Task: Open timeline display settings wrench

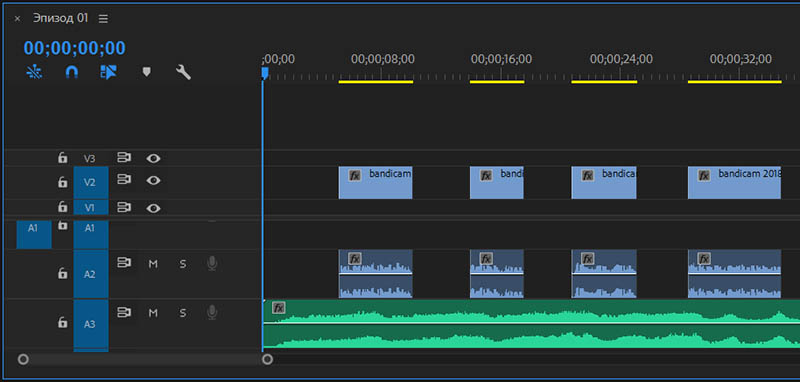Action: pos(183,72)
